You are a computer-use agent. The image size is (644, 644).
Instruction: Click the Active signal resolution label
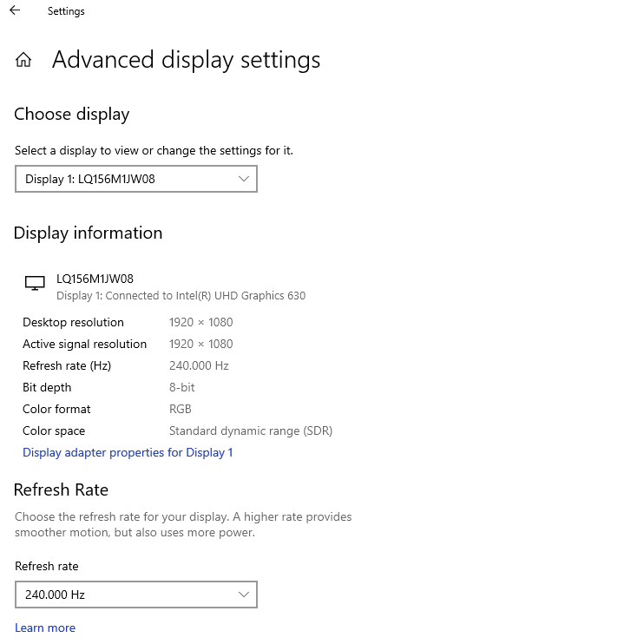tap(84, 344)
